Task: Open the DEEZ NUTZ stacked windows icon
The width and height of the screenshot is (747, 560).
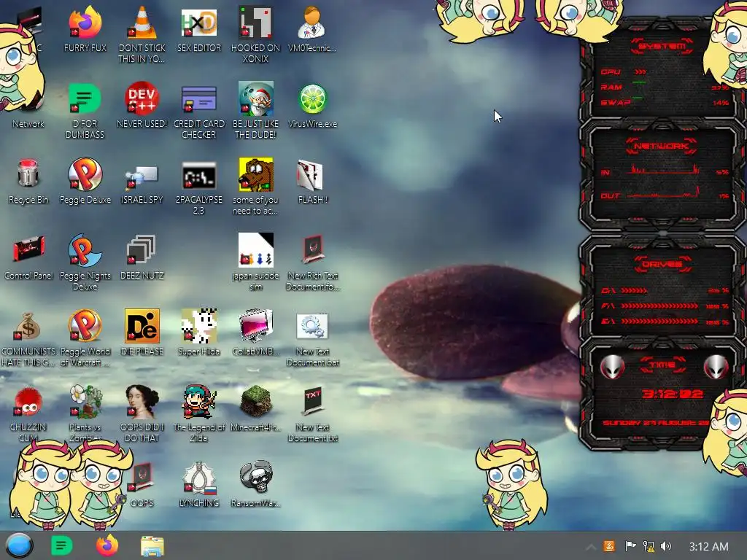Action: pos(142,249)
